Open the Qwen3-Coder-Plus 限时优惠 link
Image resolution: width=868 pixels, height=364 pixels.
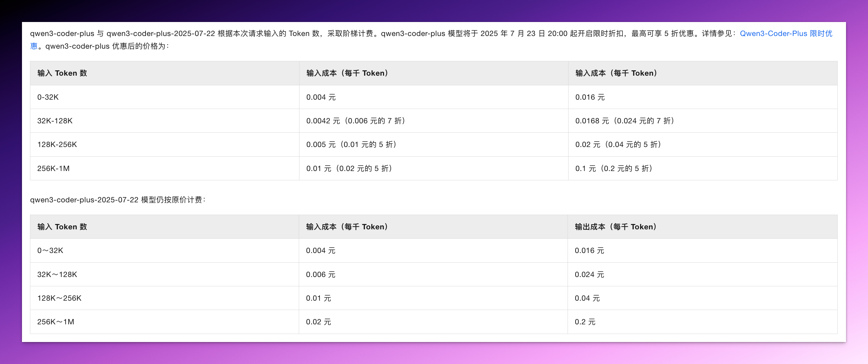pyautogui.click(x=785, y=33)
